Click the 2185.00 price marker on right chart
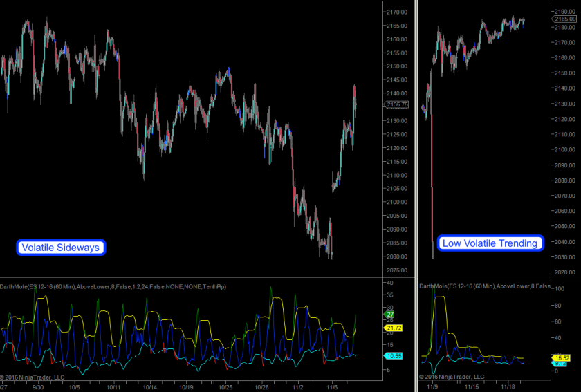The width and height of the screenshot is (581, 392). (564, 19)
